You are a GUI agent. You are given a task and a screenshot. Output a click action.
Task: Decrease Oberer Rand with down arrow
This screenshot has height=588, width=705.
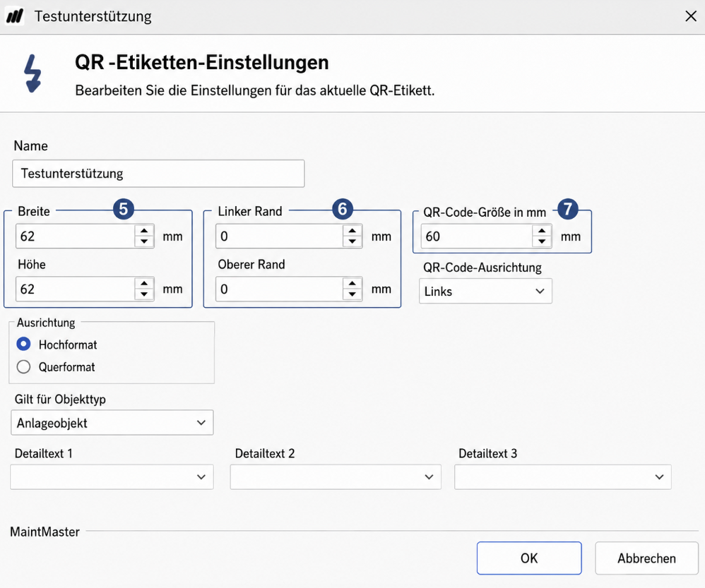tap(352, 294)
